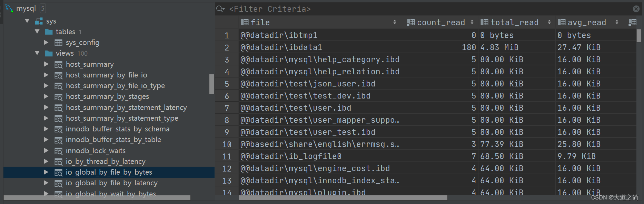Collapse the tables folder node
Screen dimensions: 644x204
[x=37, y=31]
